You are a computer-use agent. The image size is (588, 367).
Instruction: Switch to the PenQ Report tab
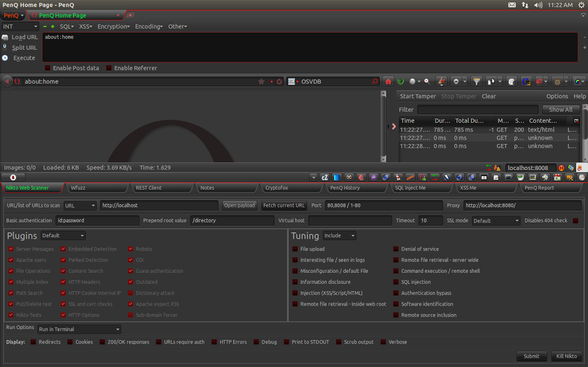click(x=551, y=188)
